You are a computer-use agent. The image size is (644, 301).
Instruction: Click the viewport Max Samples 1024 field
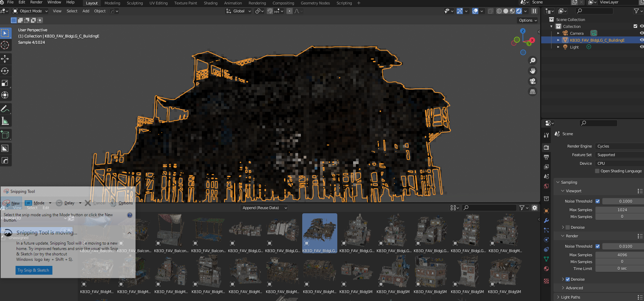[620, 210]
